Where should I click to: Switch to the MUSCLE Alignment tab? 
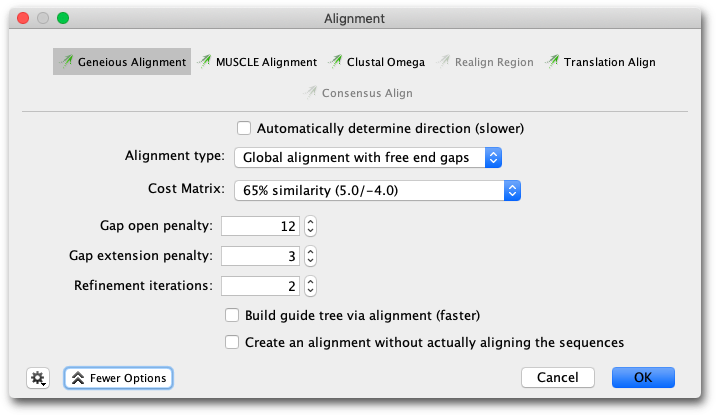click(258, 62)
